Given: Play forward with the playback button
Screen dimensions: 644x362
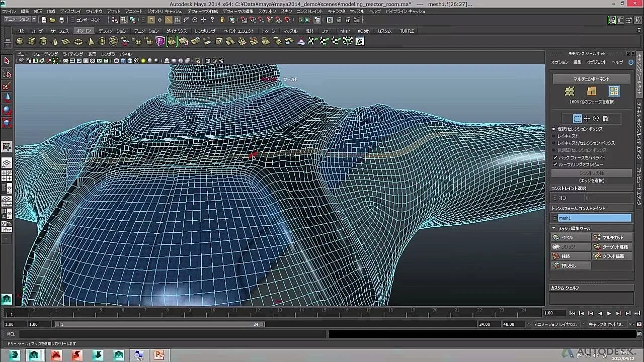Looking at the screenshot, I should click(609, 313).
